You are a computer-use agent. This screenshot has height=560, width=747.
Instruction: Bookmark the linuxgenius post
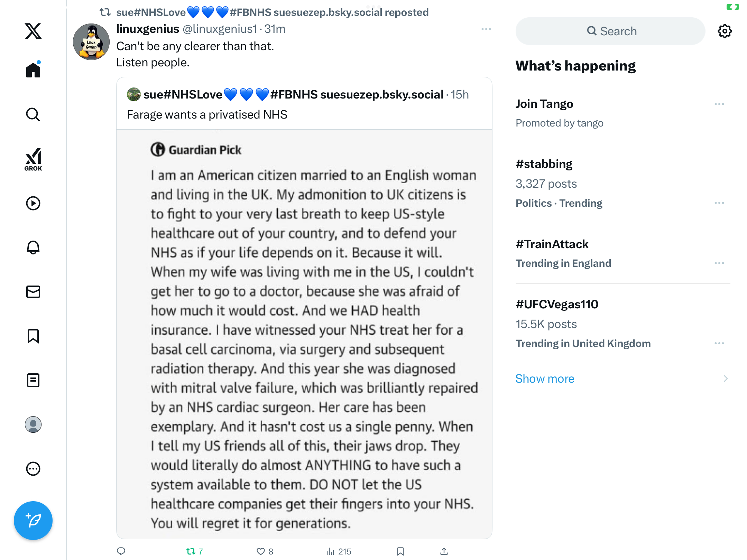coord(400,551)
